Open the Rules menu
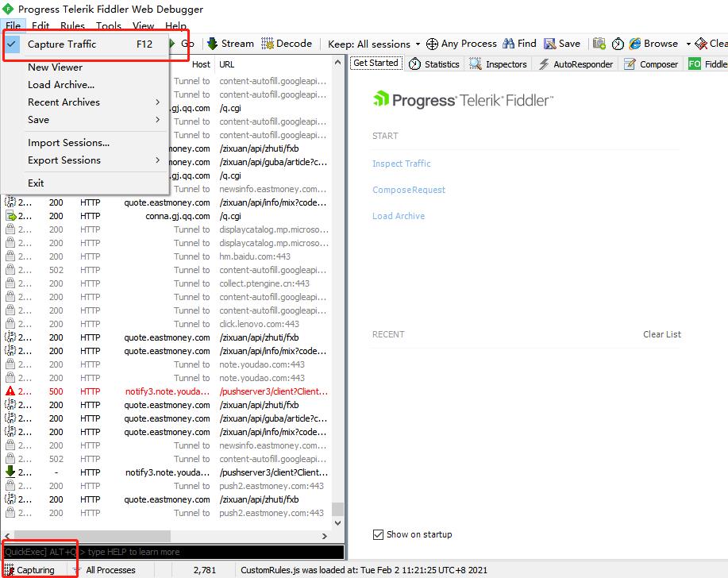The width and height of the screenshot is (728, 578). pos(72,25)
